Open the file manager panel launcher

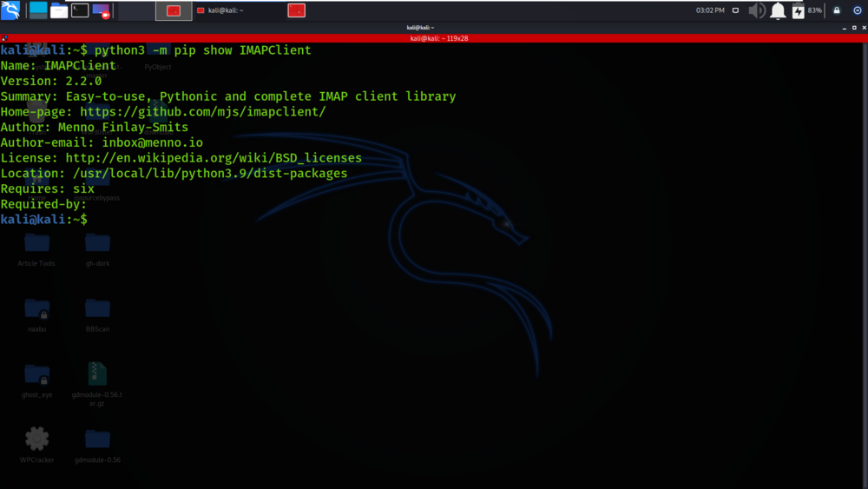pos(59,10)
